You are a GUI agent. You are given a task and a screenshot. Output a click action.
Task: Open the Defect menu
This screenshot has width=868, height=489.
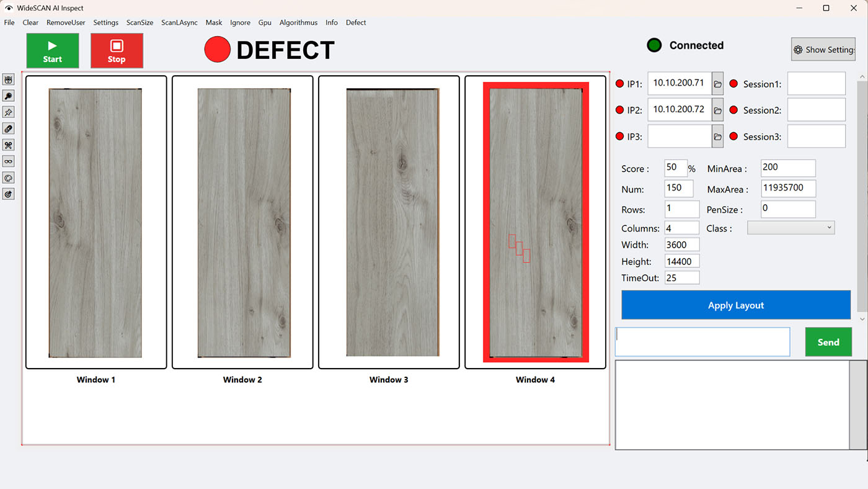coord(356,22)
